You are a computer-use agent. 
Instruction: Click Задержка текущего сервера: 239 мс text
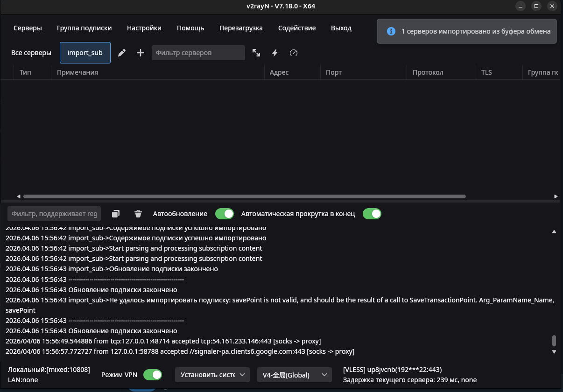pyautogui.click(x=410, y=380)
